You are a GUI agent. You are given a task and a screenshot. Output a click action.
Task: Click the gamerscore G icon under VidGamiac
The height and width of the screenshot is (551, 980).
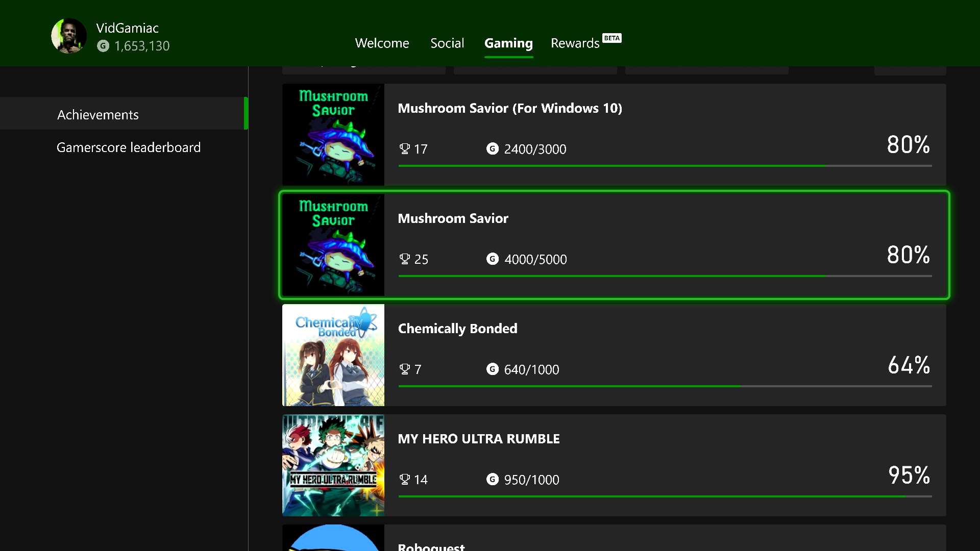(103, 46)
